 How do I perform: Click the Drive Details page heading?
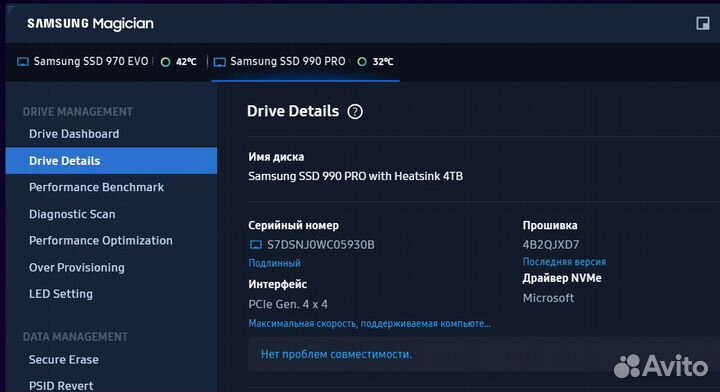[x=293, y=111]
